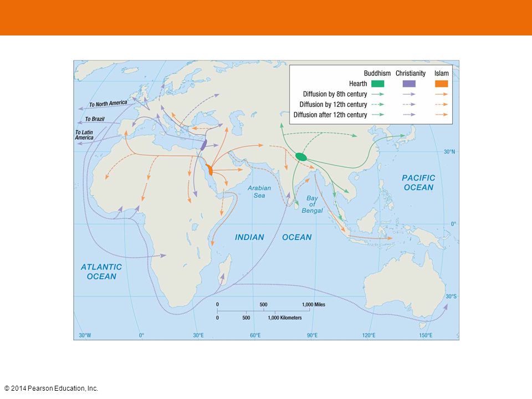Click the green Buddhism hearth oval on map
Viewport: 532px width, 399px height.
coord(301,157)
